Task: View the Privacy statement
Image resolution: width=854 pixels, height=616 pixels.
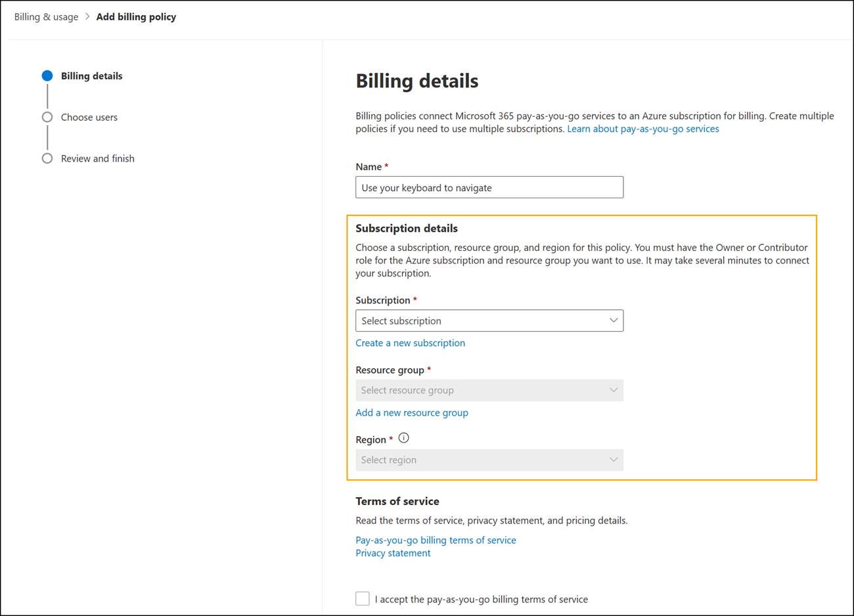Action: point(393,553)
